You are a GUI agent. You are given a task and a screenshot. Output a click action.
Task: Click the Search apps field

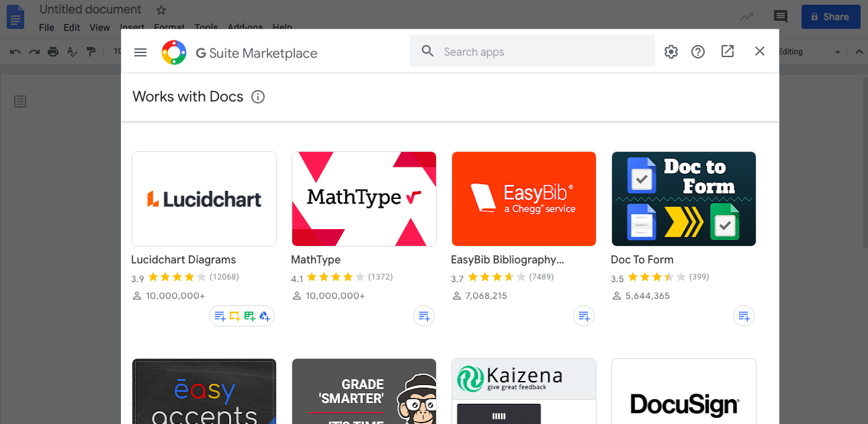532,52
